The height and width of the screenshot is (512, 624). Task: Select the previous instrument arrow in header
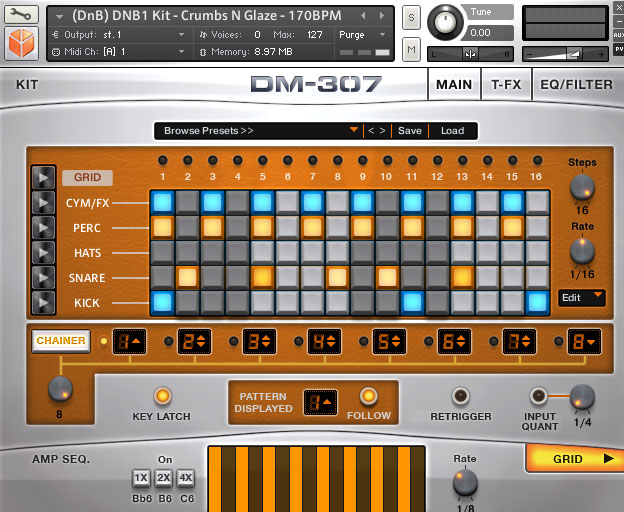pyautogui.click(x=363, y=16)
